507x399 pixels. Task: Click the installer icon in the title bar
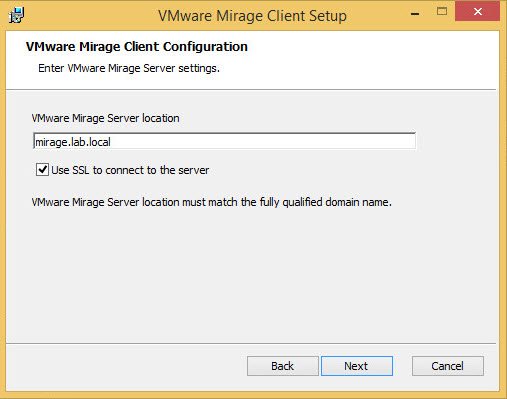pos(17,15)
